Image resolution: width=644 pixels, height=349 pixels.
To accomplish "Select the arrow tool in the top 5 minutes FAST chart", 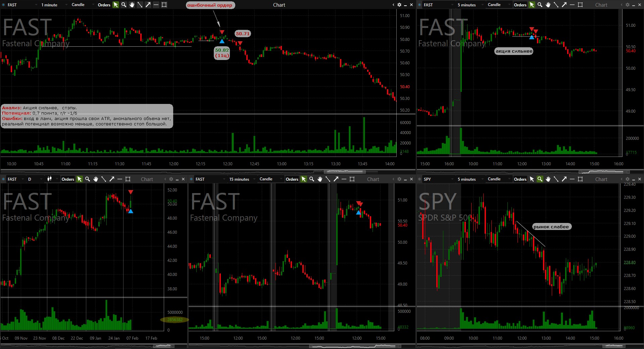I will [x=564, y=5].
